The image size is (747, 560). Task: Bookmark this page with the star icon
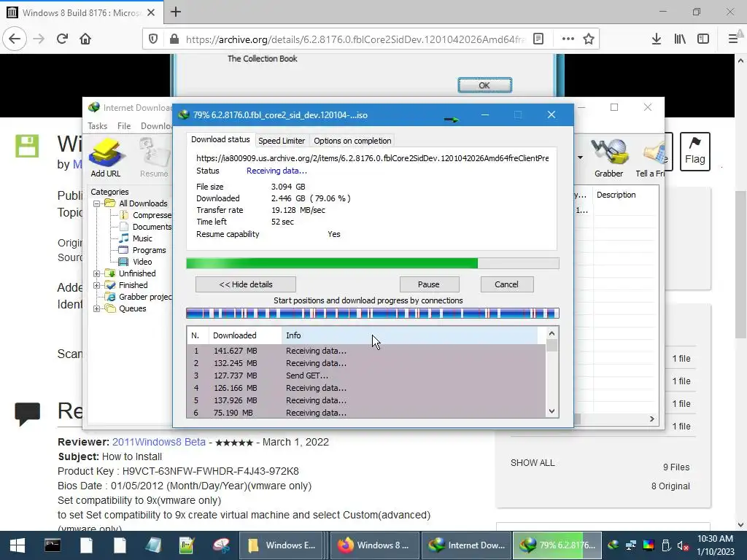pos(589,39)
